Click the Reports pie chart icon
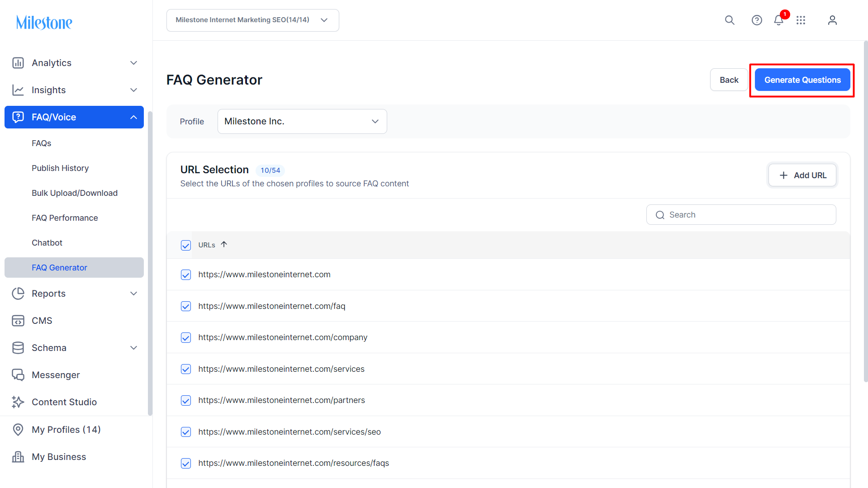This screenshot has width=868, height=488. 18,294
